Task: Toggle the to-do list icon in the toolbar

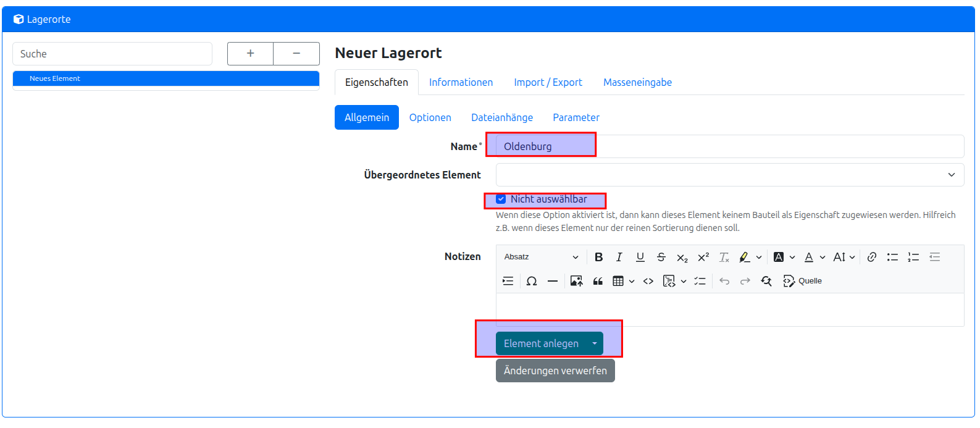Action: (700, 282)
